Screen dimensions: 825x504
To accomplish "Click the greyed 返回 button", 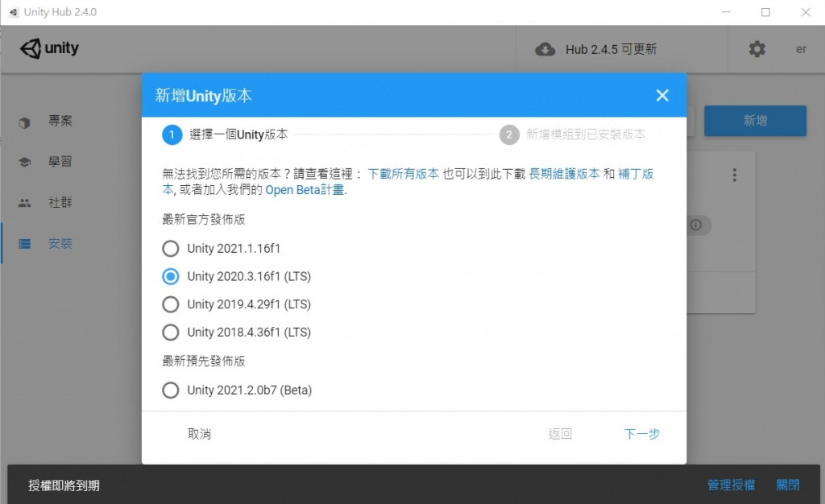I will pyautogui.click(x=560, y=434).
